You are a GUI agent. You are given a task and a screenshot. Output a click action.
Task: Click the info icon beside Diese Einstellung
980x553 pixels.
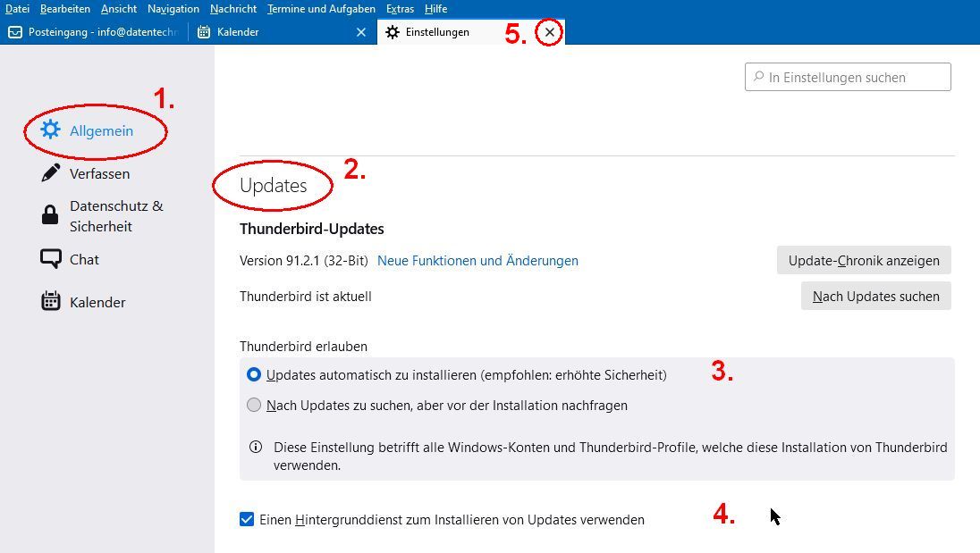(x=256, y=447)
